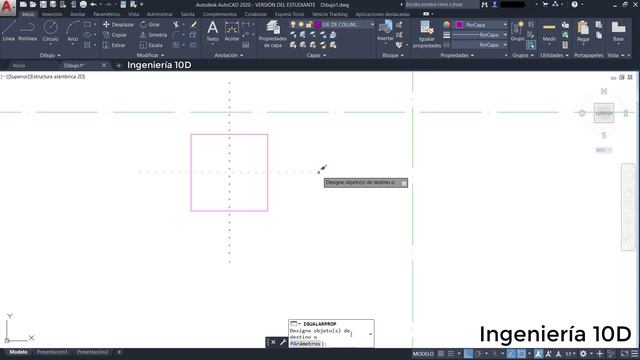Open the Anotar ribbon tab
Image resolution: width=640 pixels, height=360 pixels.
coord(78,14)
